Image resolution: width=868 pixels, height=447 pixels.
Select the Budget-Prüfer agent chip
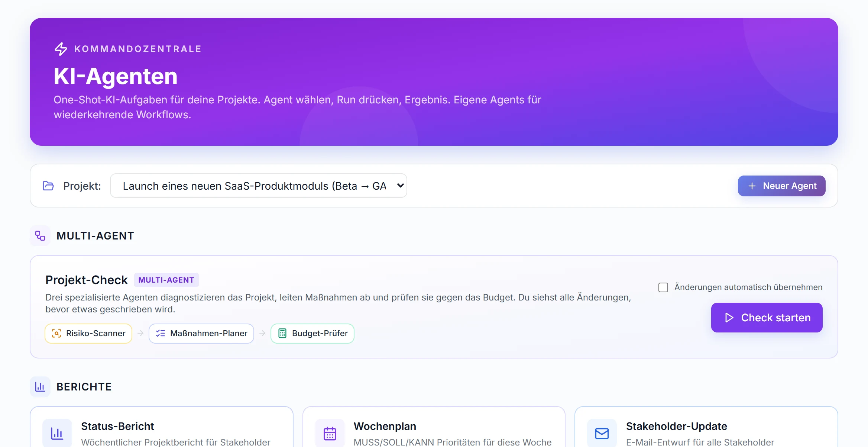[x=312, y=333]
